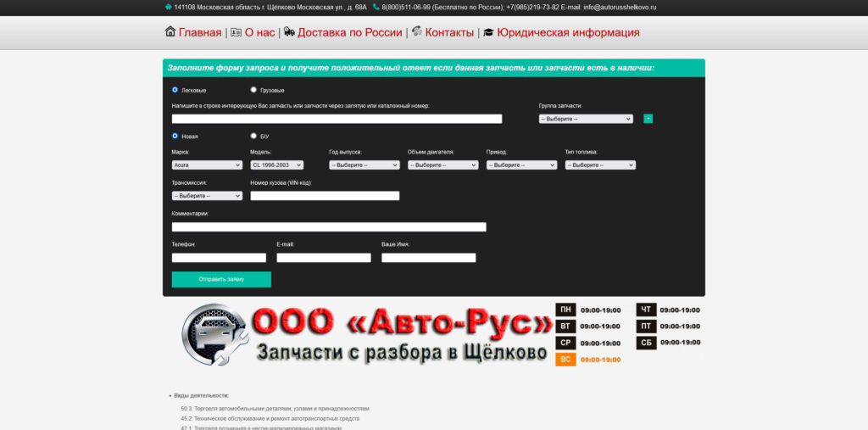Click the Комментарии input field
Image resolution: width=868 pixels, height=430 pixels.
pyautogui.click(x=329, y=226)
